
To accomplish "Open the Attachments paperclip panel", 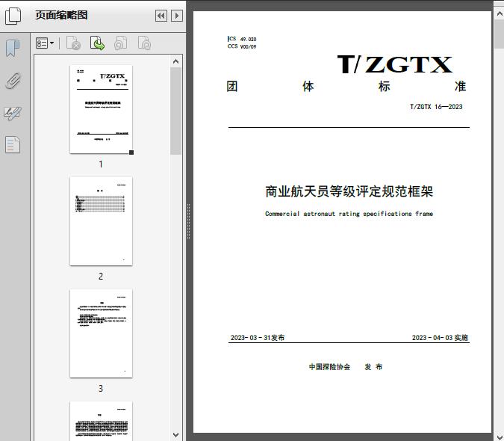I will [x=13, y=81].
